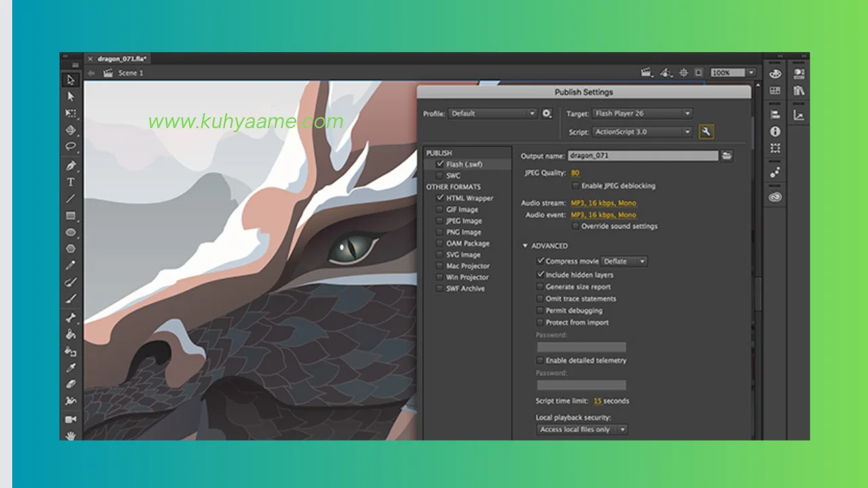Browse output file folder icon

click(x=726, y=156)
